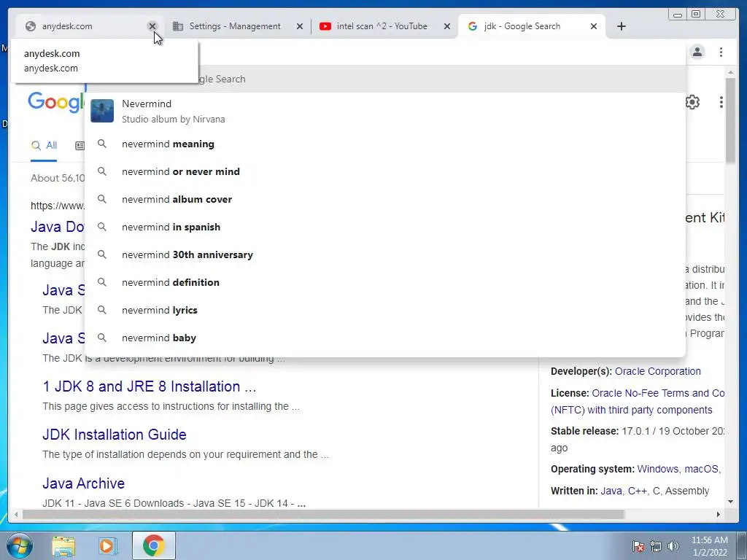Viewport: 747px width, 560px height.
Task: Open the volume speaker tray icon
Action: tap(673, 546)
